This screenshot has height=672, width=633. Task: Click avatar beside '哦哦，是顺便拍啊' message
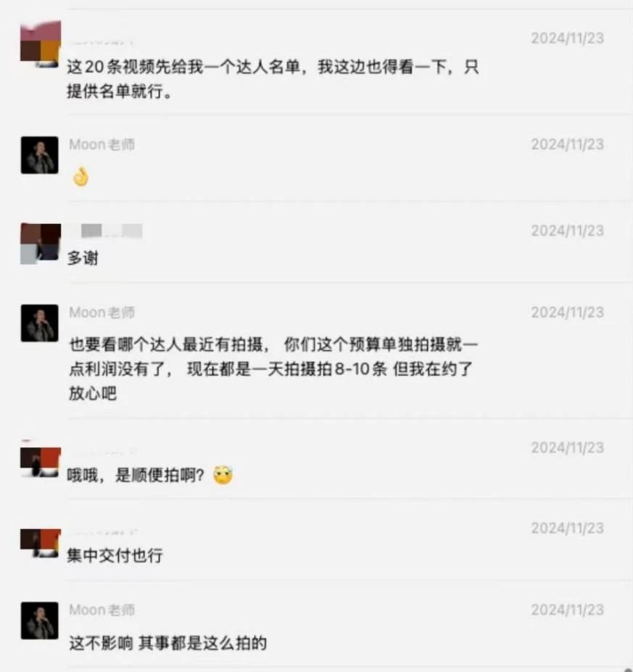41,462
